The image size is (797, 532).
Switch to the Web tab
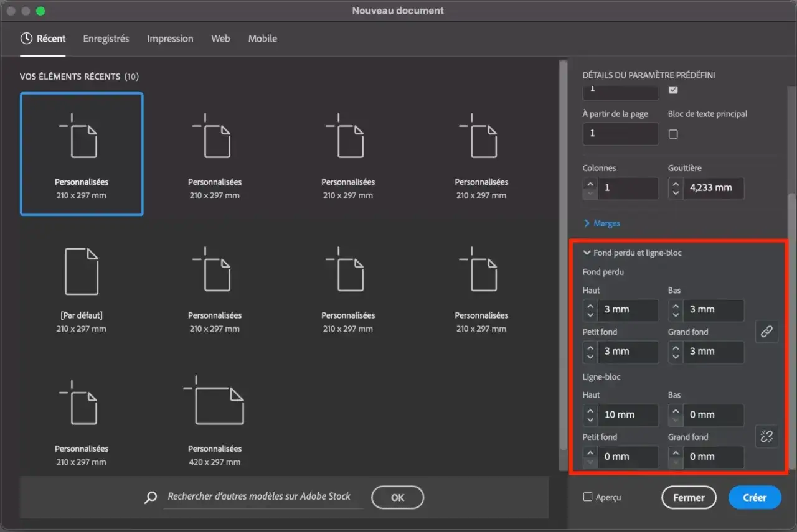[220, 39]
